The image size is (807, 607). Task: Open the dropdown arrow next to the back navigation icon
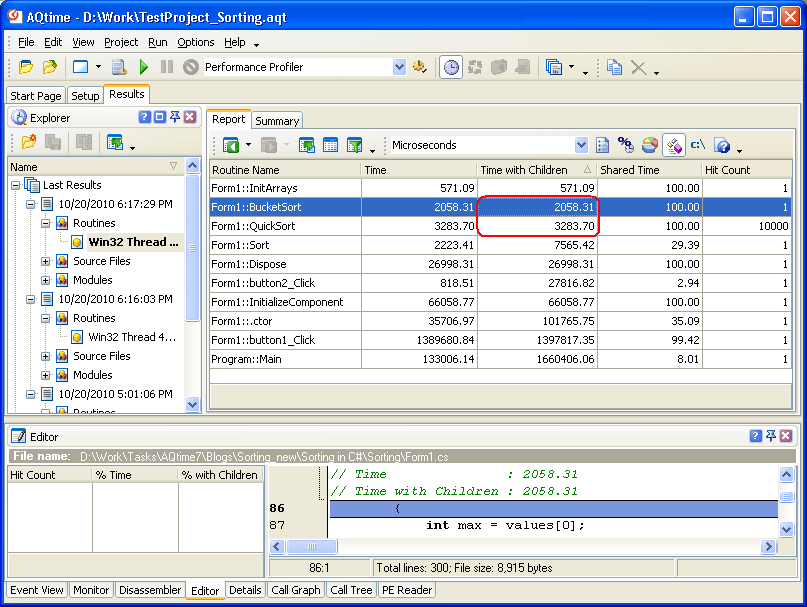coord(248,145)
